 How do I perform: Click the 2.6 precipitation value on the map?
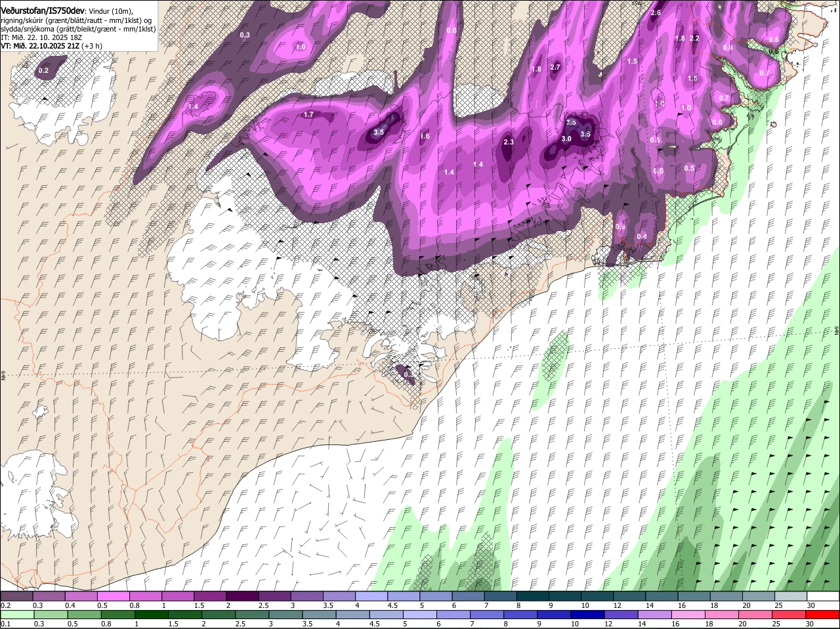click(656, 13)
